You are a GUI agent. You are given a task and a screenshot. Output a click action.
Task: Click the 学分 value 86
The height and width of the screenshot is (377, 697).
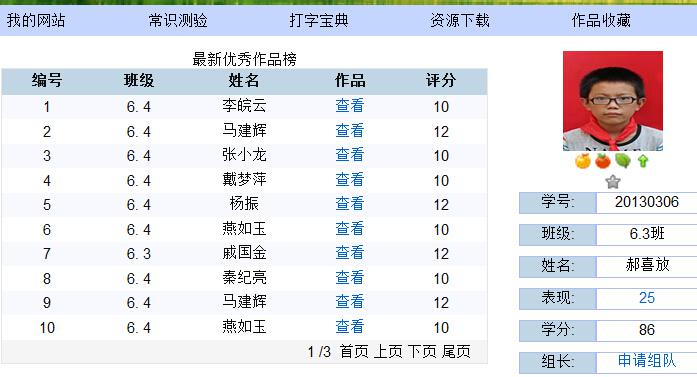[x=647, y=330]
